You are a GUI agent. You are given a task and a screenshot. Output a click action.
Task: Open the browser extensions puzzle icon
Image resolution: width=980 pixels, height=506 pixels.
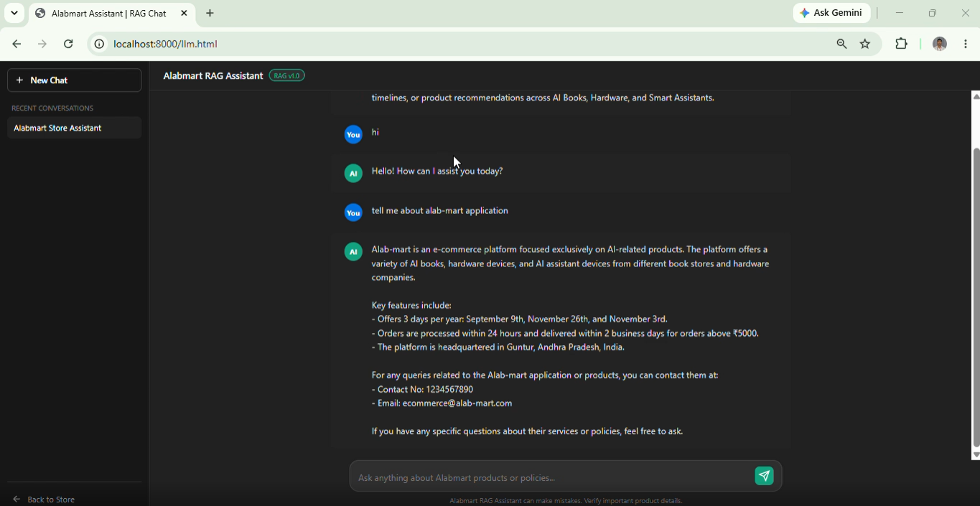coord(902,44)
